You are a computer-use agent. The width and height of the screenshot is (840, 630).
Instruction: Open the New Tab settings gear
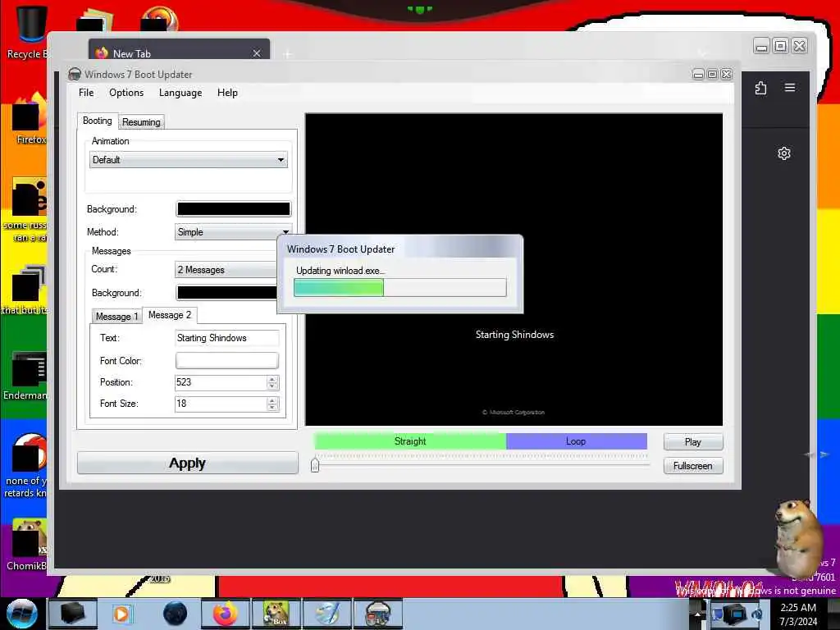click(784, 153)
